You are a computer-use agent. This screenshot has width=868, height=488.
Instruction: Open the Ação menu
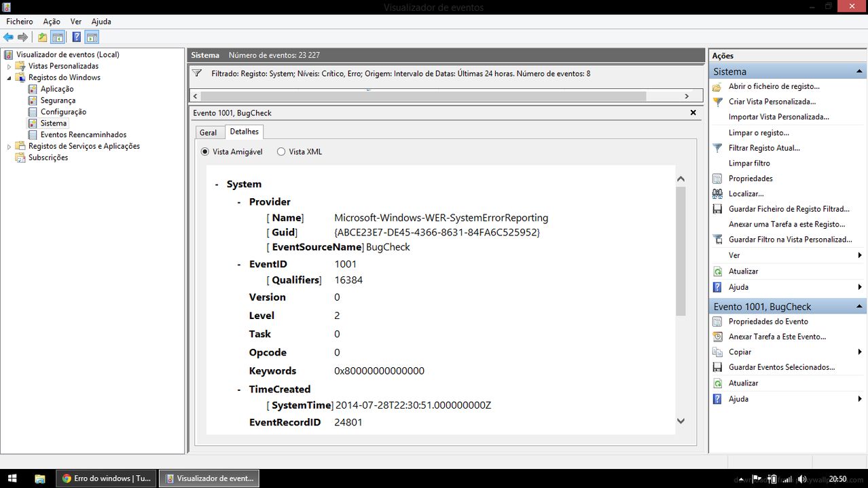click(x=52, y=22)
